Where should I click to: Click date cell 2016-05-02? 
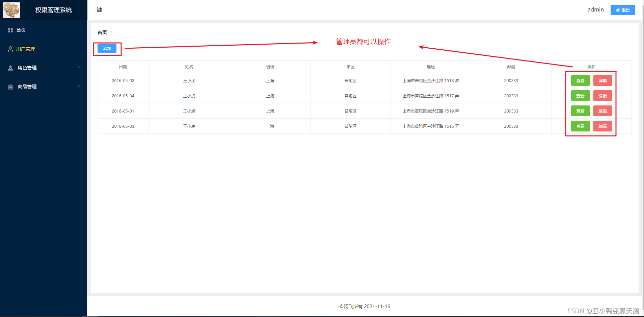click(x=123, y=80)
